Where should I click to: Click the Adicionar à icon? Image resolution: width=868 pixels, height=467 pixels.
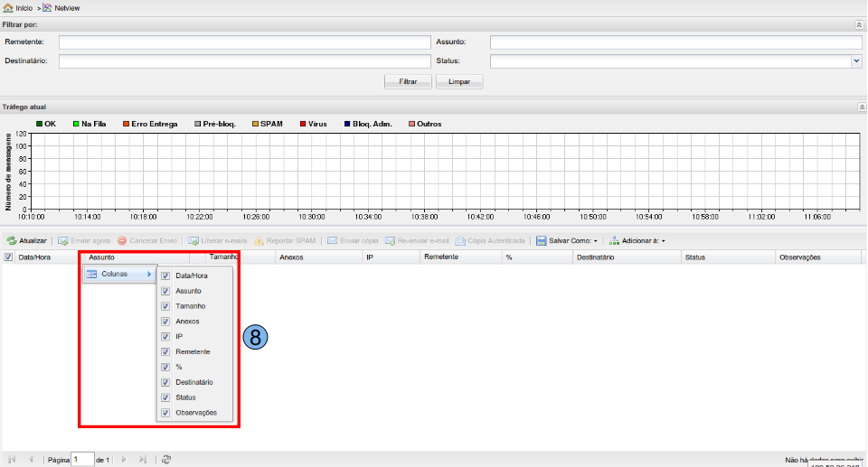[x=614, y=241]
